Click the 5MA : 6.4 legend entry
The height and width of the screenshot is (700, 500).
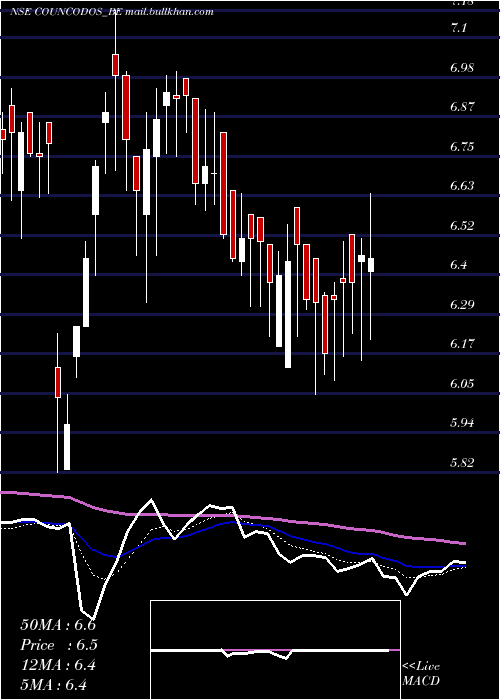(54, 685)
